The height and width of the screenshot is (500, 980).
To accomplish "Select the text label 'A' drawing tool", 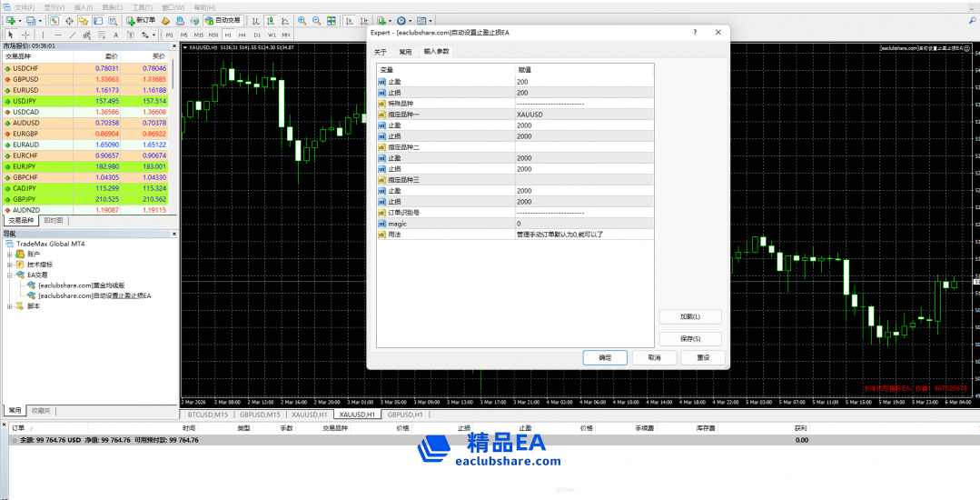I will (x=115, y=35).
